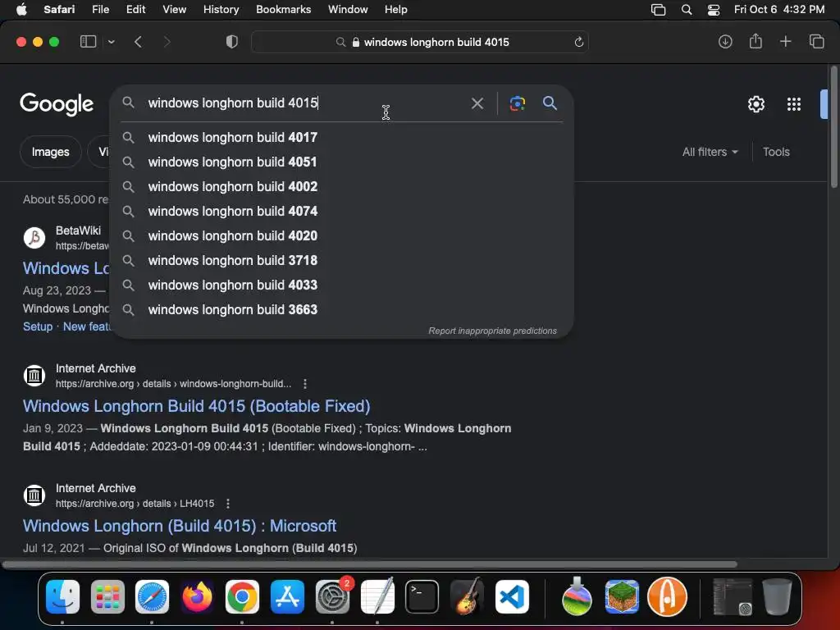Click the Google logo
The image size is (840, 630).
click(57, 104)
